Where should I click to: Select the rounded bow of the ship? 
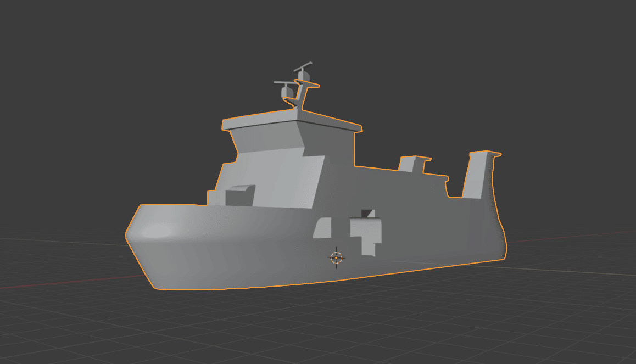(157, 233)
